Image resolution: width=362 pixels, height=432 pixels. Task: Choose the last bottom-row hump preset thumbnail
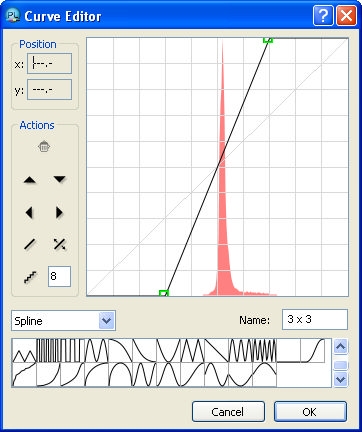tap(265, 375)
